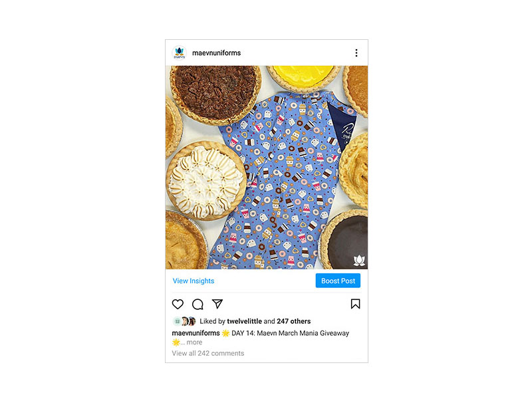The width and height of the screenshot is (532, 399).
Task: Open twelvelittle's profile from likes line
Action: (244, 321)
